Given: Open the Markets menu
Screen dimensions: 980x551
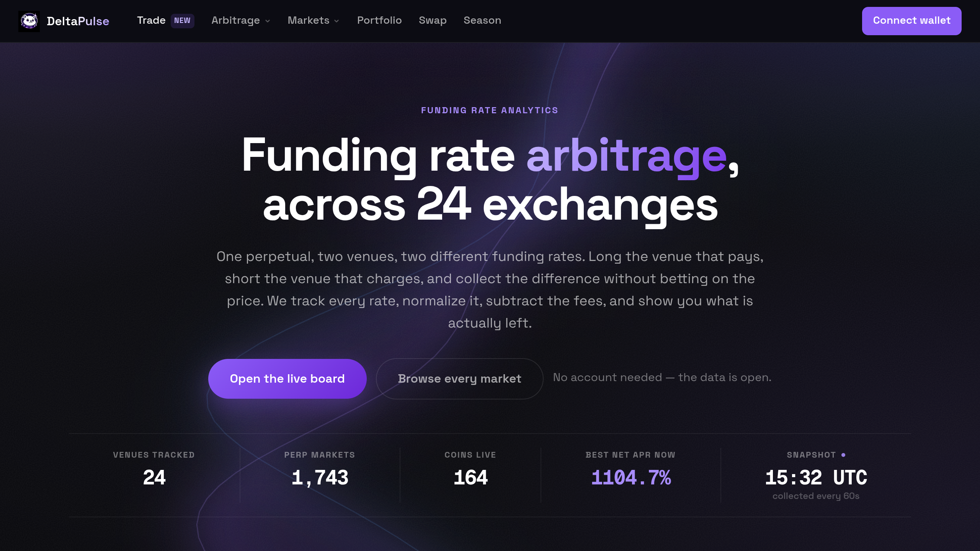Looking at the screenshot, I should point(314,20).
